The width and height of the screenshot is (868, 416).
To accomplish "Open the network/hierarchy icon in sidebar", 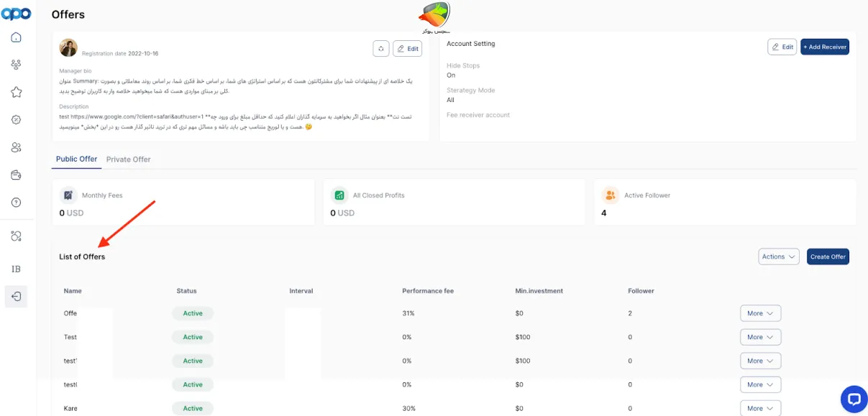I will click(x=16, y=64).
